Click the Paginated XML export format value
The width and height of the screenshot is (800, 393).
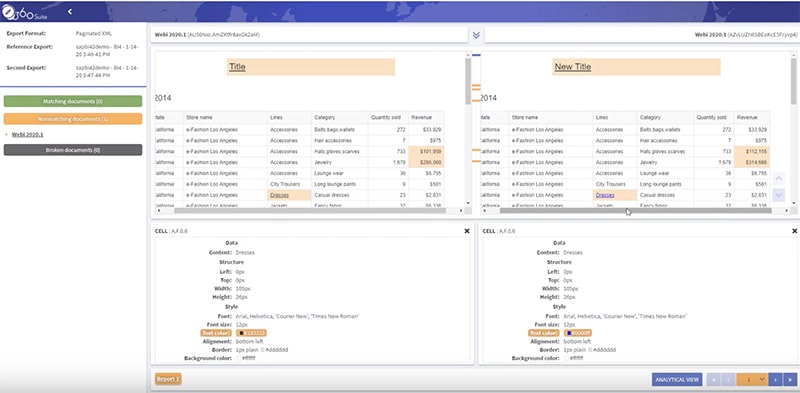pyautogui.click(x=94, y=34)
